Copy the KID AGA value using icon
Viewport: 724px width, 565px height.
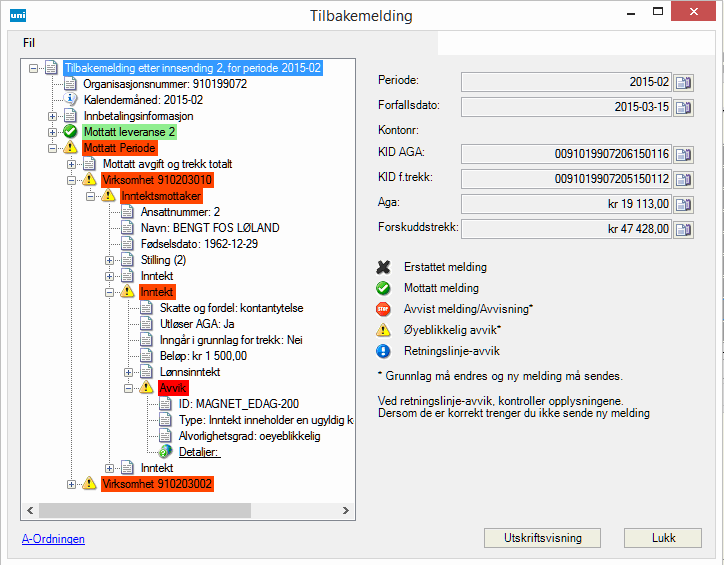683,154
